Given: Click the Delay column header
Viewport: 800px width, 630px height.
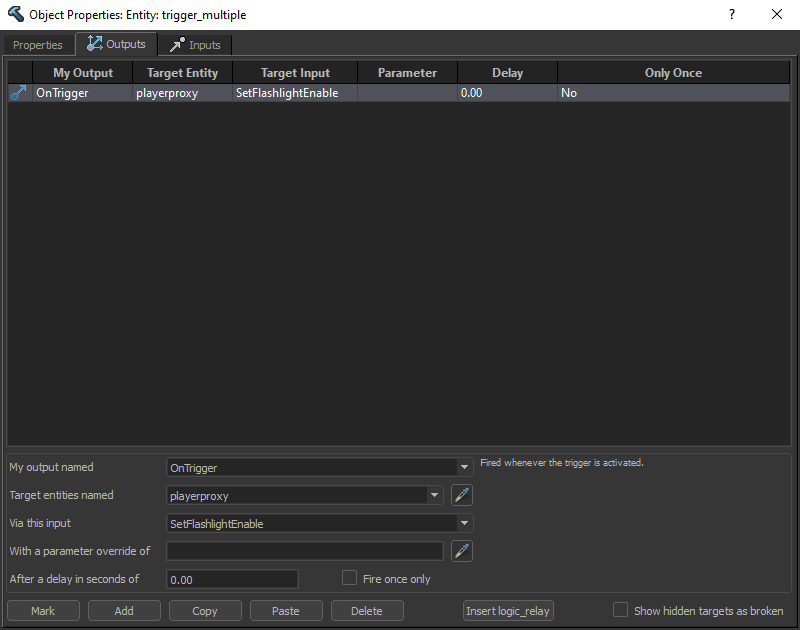Looking at the screenshot, I should (508, 72).
